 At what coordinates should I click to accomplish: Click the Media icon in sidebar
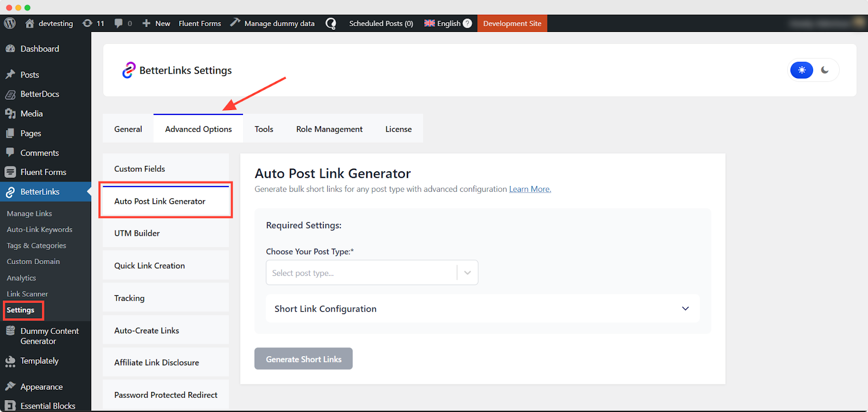[10, 114]
